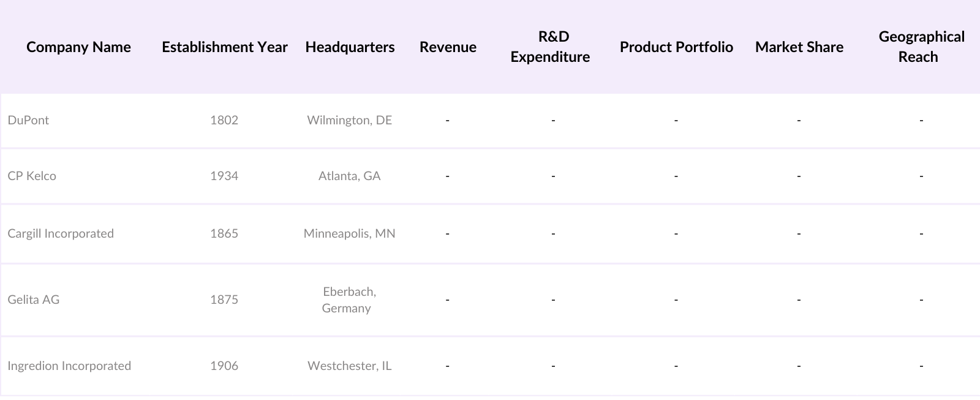Click DuPont's establishment year 1802
The image size is (980, 400).
[224, 120]
